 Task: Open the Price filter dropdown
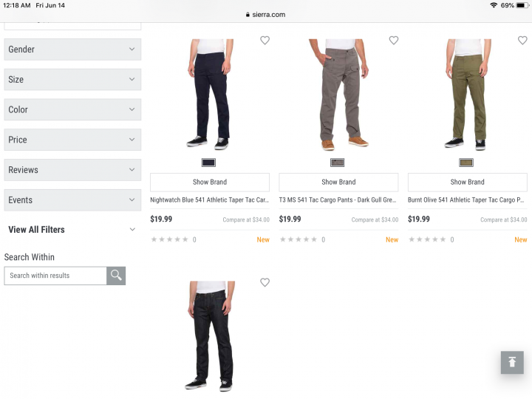tap(72, 140)
